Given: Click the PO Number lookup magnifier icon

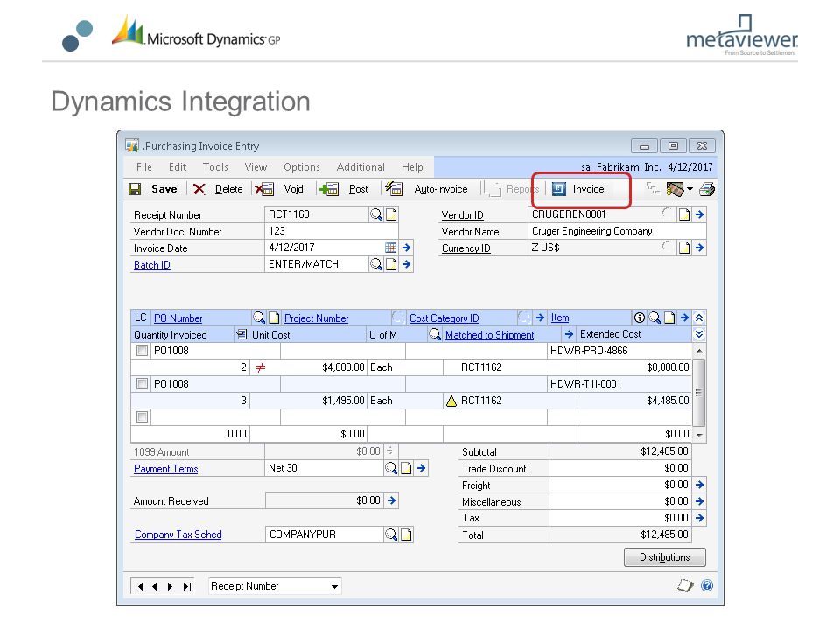Looking at the screenshot, I should click(259, 318).
